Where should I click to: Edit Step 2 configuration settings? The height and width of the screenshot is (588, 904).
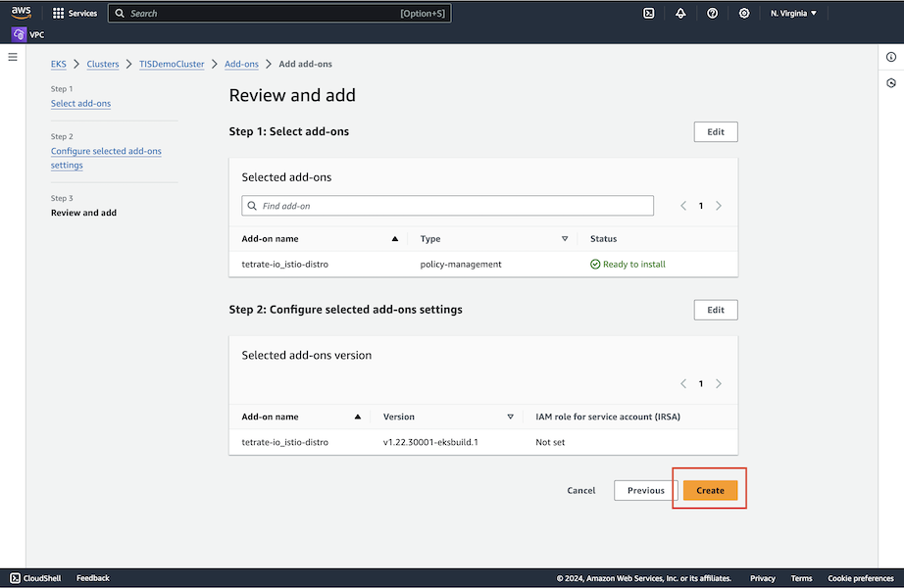click(716, 310)
